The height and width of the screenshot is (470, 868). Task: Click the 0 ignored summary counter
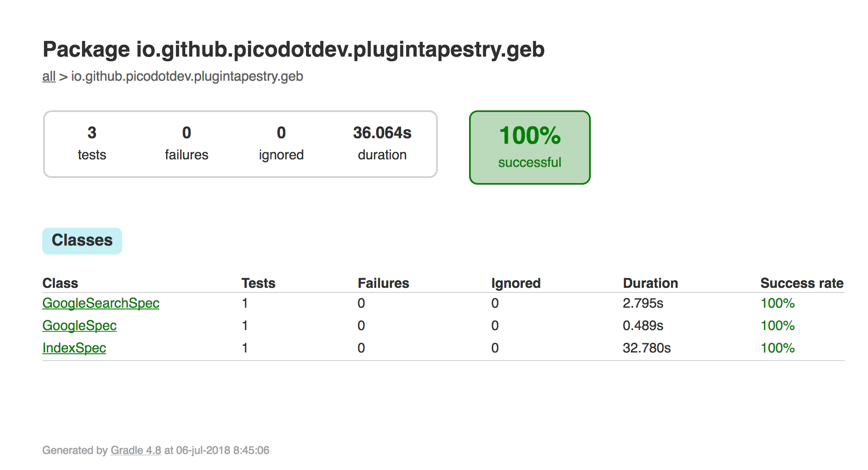[x=281, y=143]
